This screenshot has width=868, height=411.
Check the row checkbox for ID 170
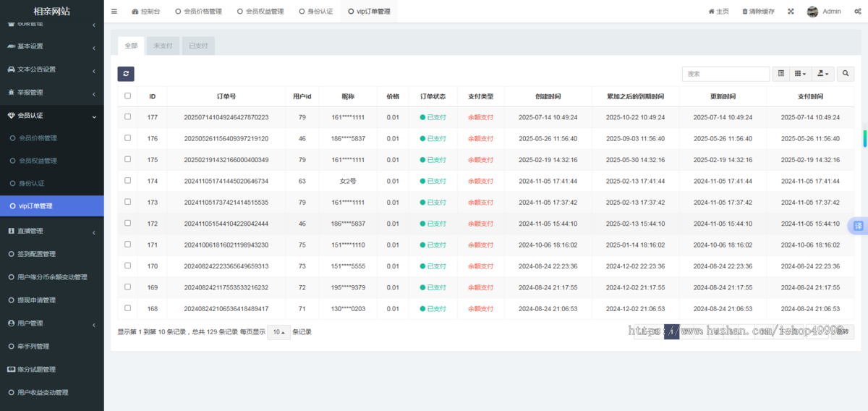[x=128, y=266]
